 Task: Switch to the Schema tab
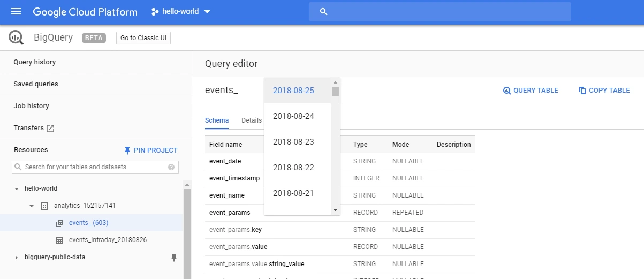tap(217, 120)
